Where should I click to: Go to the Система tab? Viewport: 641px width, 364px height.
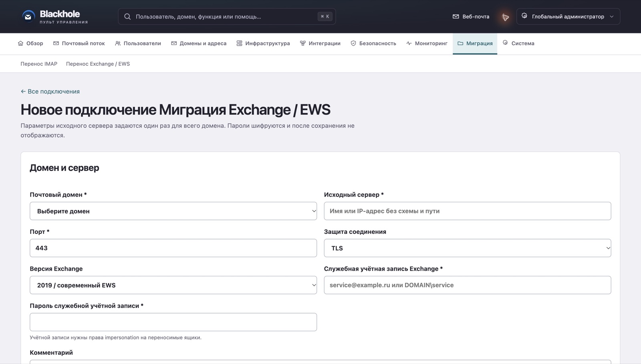(518, 43)
